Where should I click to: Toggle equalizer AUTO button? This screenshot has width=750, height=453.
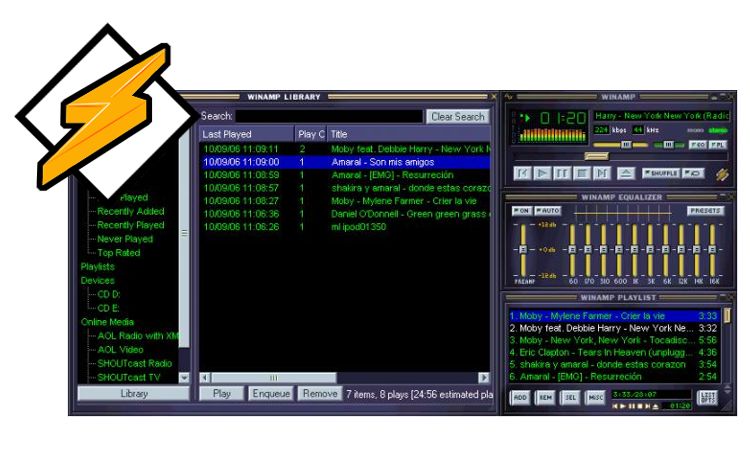(548, 210)
